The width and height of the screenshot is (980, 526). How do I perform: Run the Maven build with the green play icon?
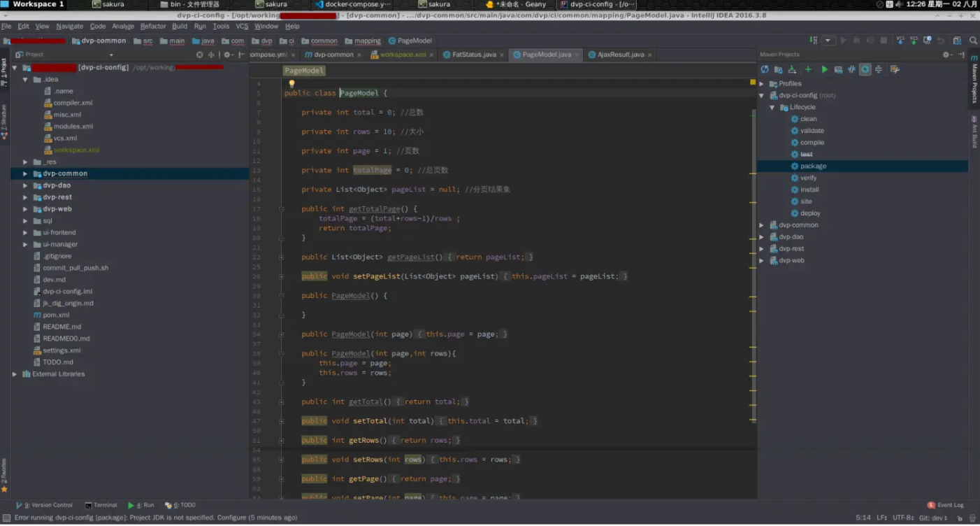pyautogui.click(x=824, y=69)
